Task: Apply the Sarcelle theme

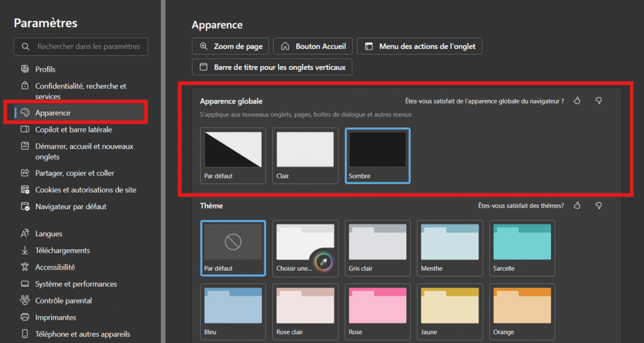Action: (522, 248)
